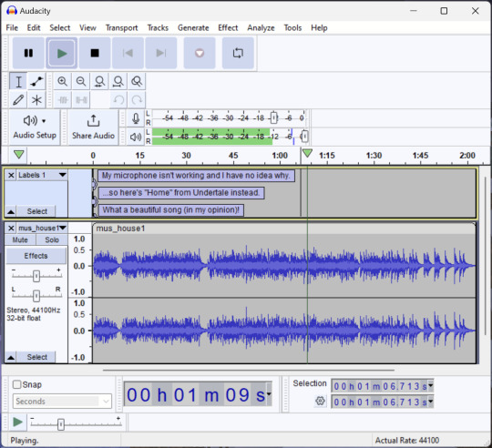The image size is (492, 448).
Task: Click label "My microphone isn't working and I have no idea why."
Action: pyautogui.click(x=196, y=176)
